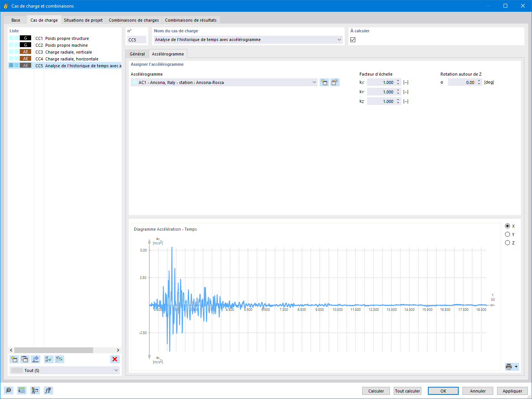532x399 pixels.
Task: Click the AE category badge of CC4
Action: [x=25, y=59]
